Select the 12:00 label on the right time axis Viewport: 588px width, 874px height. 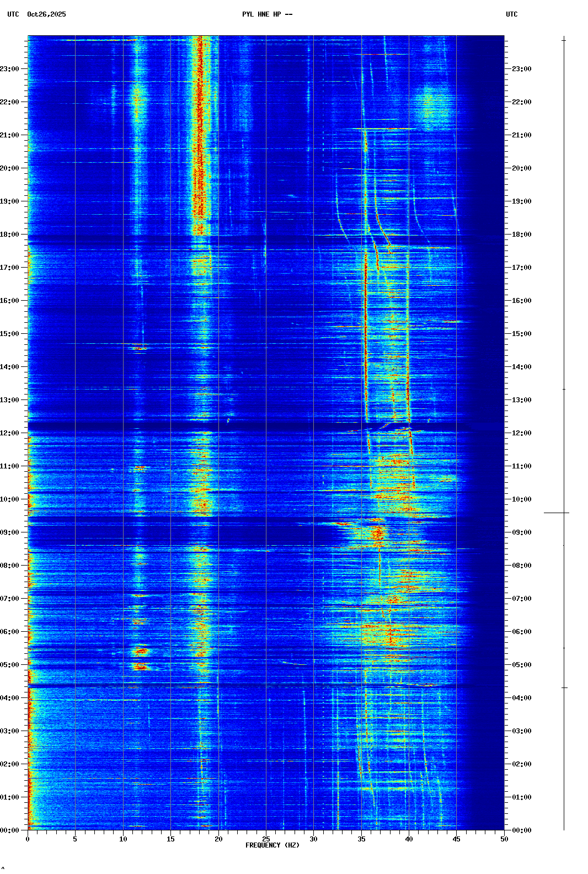(x=521, y=433)
